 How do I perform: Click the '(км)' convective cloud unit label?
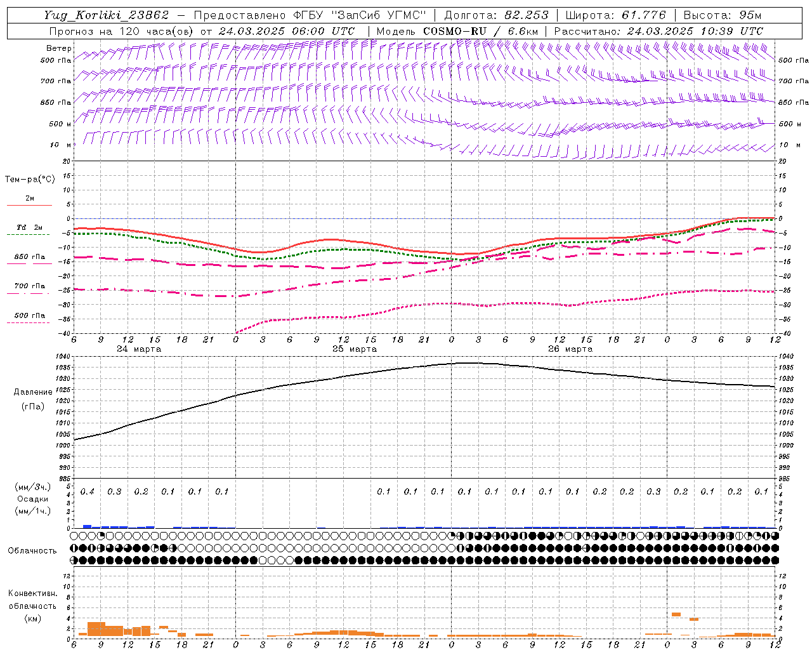pos(32,618)
